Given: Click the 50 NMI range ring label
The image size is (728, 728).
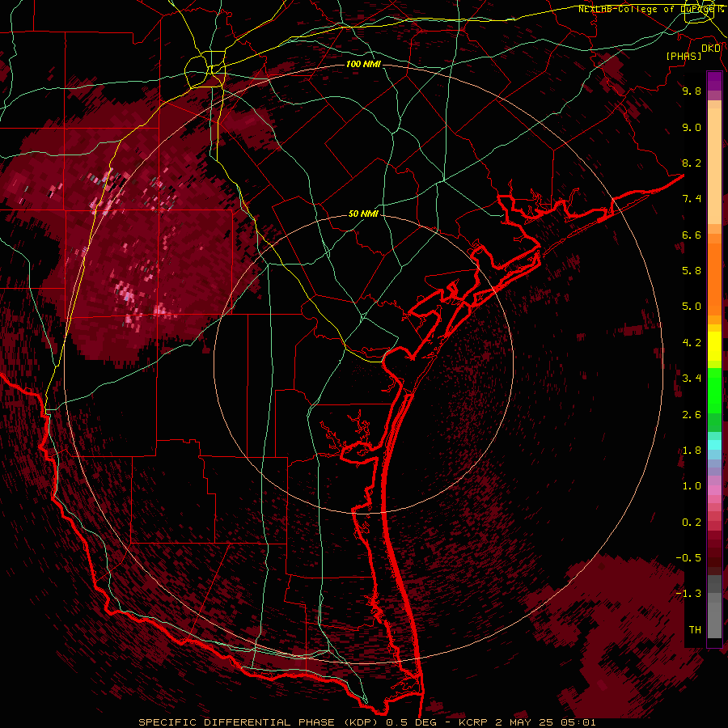Looking at the screenshot, I should coord(363,214).
